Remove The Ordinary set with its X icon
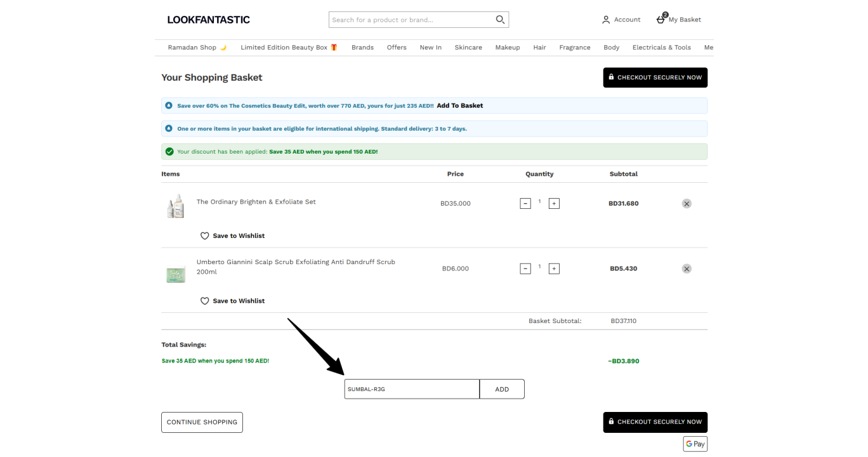This screenshot has width=868, height=457. coord(687,204)
